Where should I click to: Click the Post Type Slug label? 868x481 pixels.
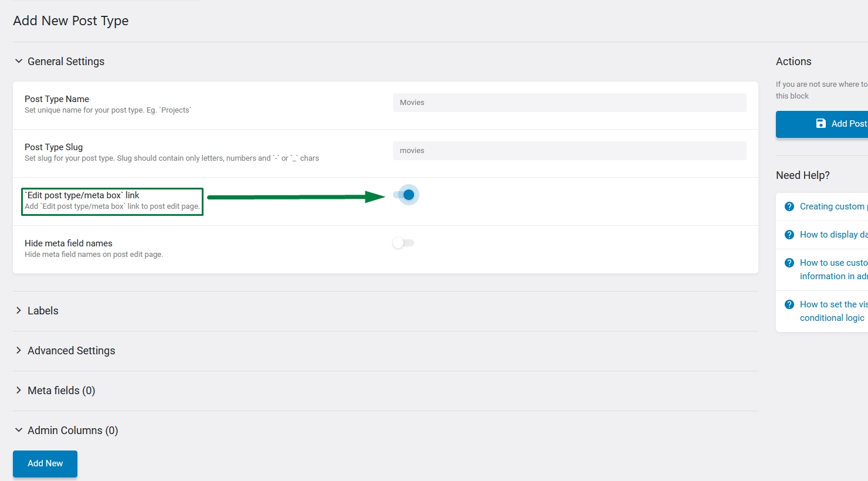(53, 147)
